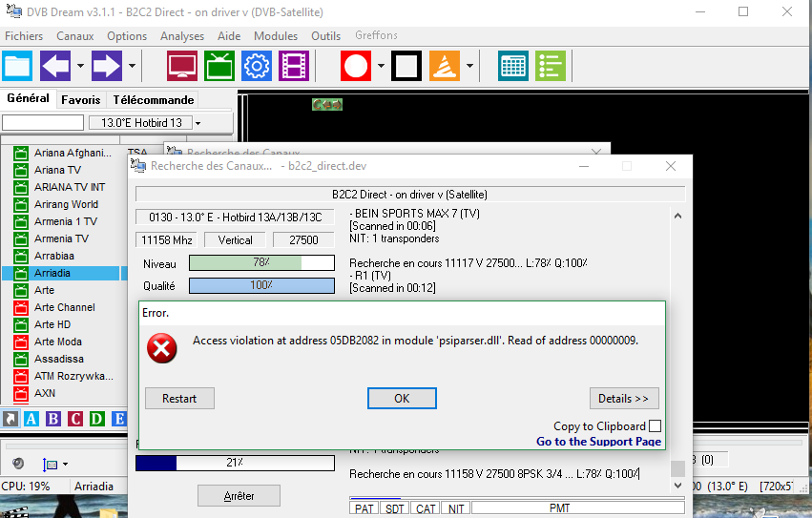812x518 pixels.
Task: Click the channel search input field
Action: pos(43,123)
